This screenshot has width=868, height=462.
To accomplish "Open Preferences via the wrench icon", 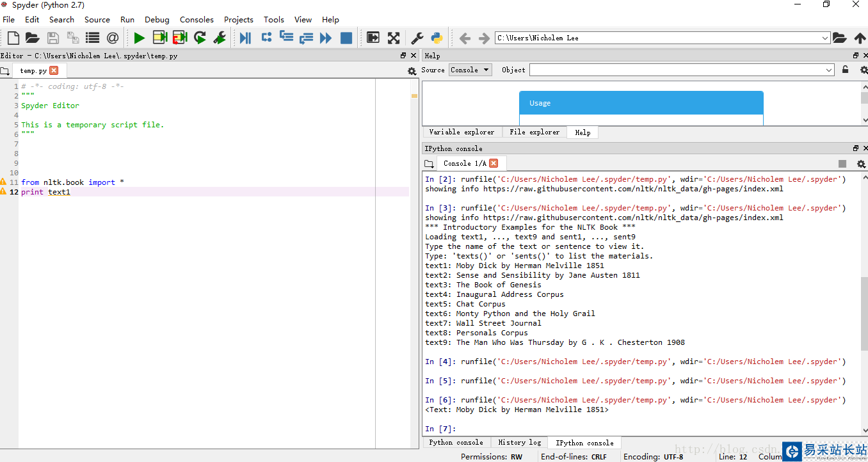I will pos(417,38).
